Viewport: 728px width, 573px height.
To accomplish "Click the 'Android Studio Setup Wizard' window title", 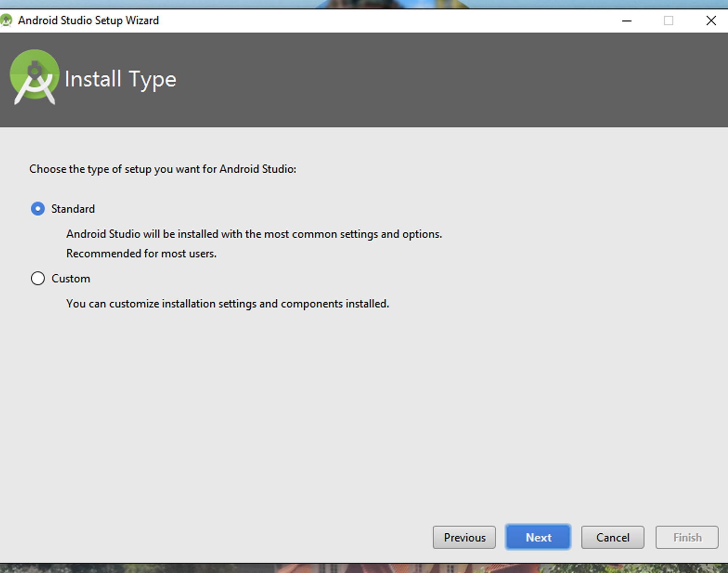I will tap(88, 20).
